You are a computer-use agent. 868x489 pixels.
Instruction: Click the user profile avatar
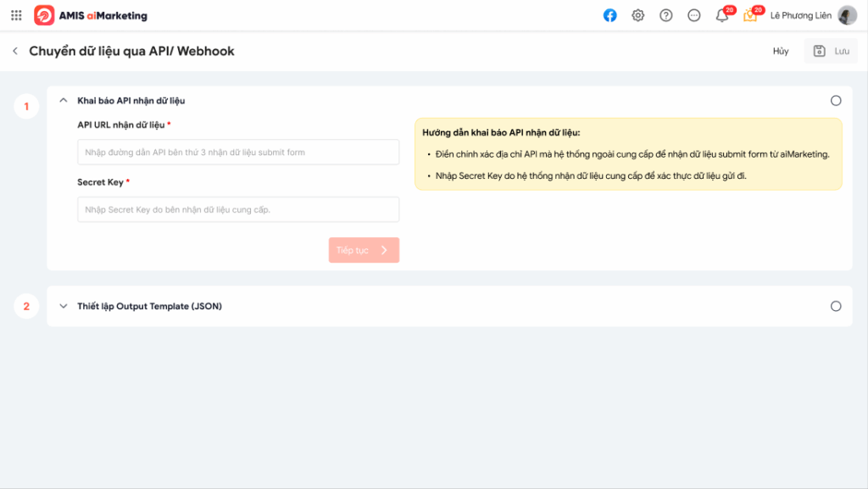point(847,15)
